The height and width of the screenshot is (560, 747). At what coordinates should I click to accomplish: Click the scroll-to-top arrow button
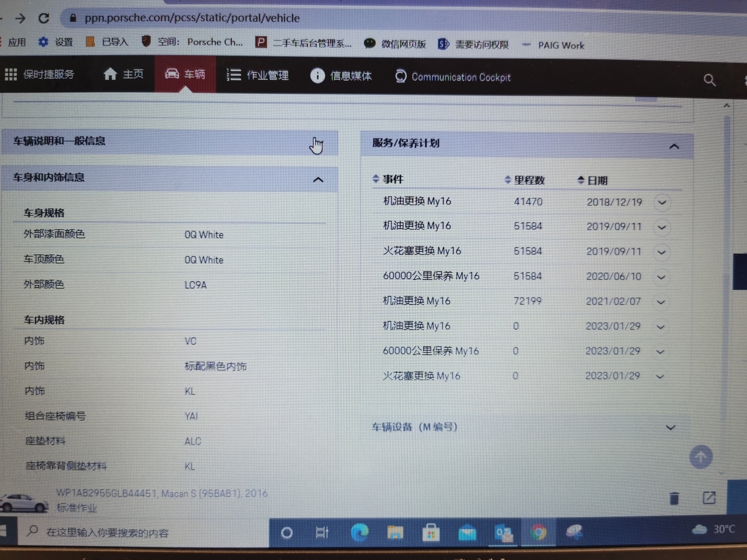coord(701,457)
